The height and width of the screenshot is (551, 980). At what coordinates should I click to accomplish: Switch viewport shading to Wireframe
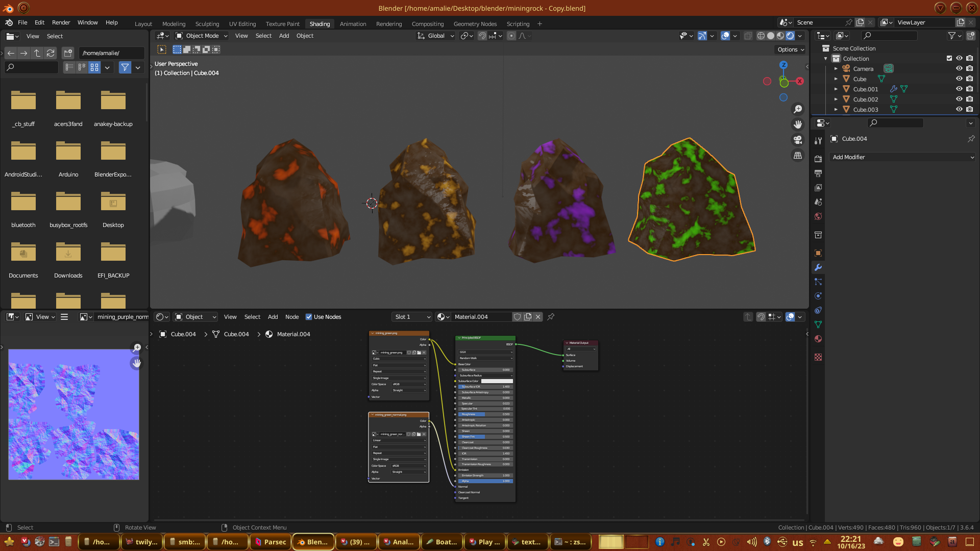tap(761, 36)
